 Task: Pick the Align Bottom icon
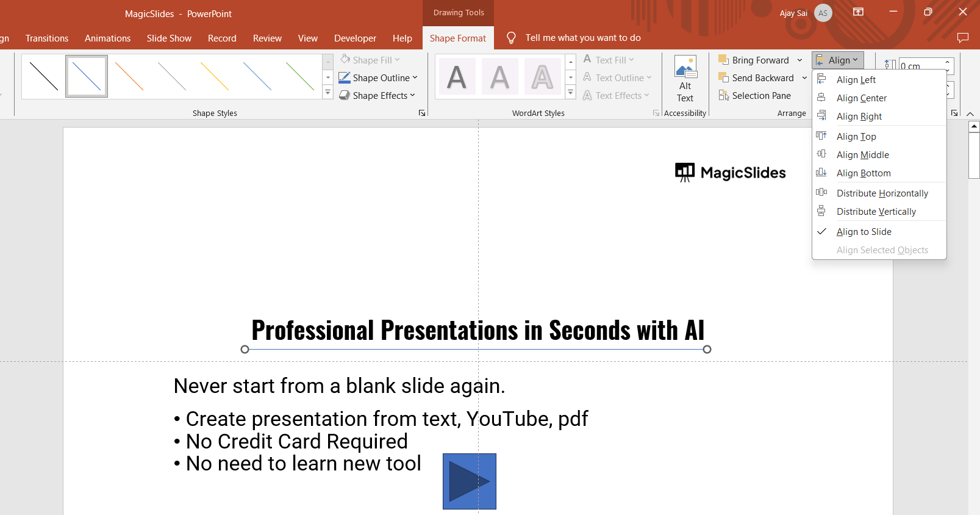pos(821,173)
